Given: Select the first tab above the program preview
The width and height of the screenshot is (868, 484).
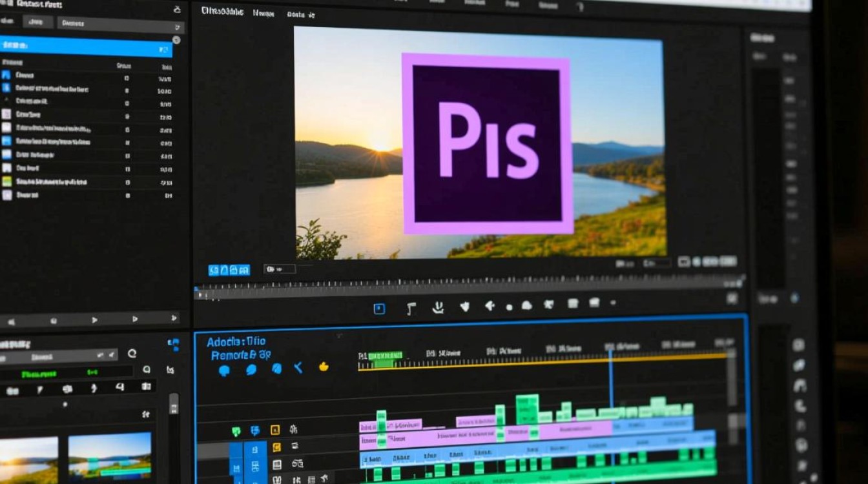Looking at the screenshot, I should [223, 12].
